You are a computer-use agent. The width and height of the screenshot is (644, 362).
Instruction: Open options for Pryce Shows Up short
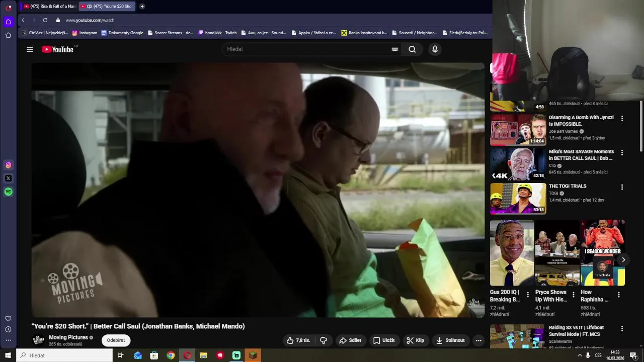tap(573, 295)
